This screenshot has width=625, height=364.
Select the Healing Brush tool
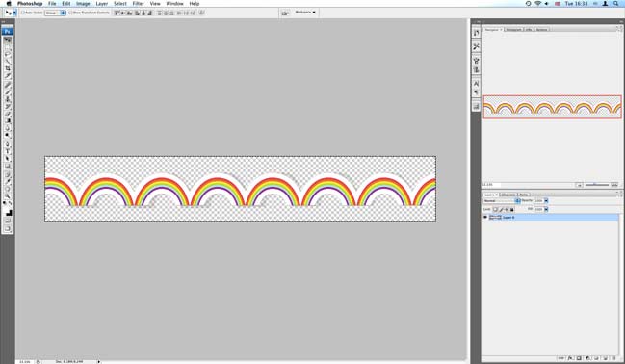[x=8, y=85]
